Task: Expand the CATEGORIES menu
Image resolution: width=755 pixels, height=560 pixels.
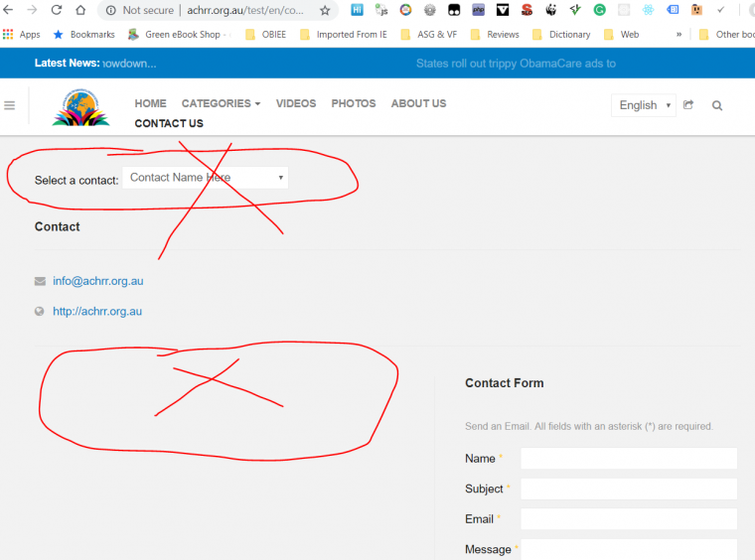Action: (221, 103)
